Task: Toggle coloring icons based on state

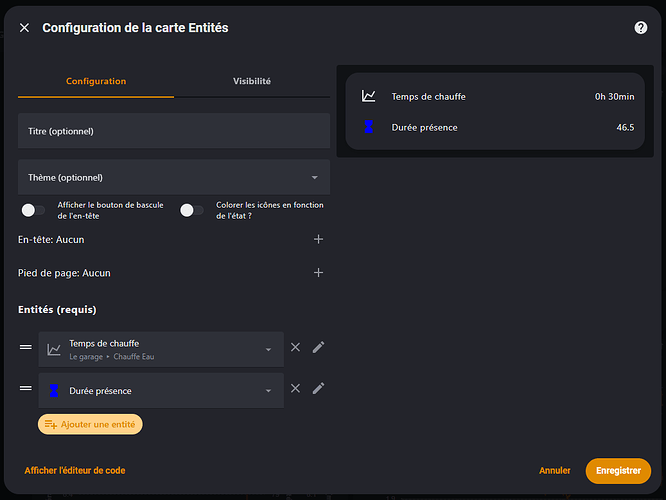Action: click(x=192, y=210)
